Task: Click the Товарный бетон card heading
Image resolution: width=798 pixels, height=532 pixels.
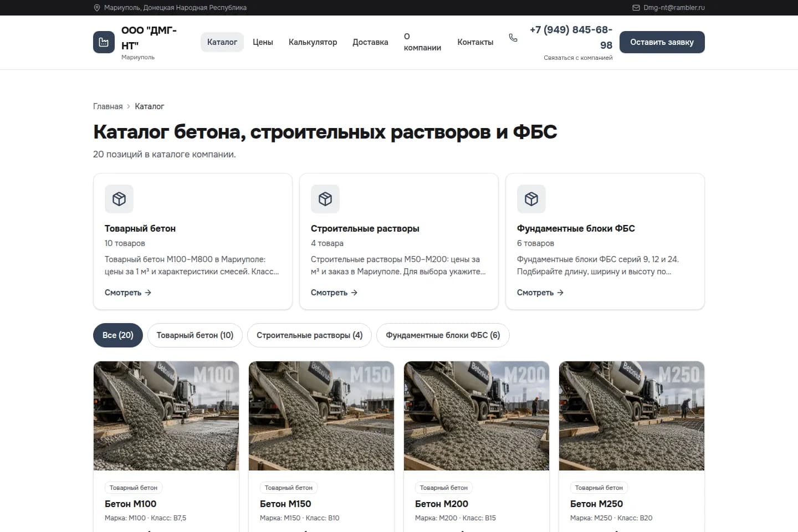Action: 140,228
